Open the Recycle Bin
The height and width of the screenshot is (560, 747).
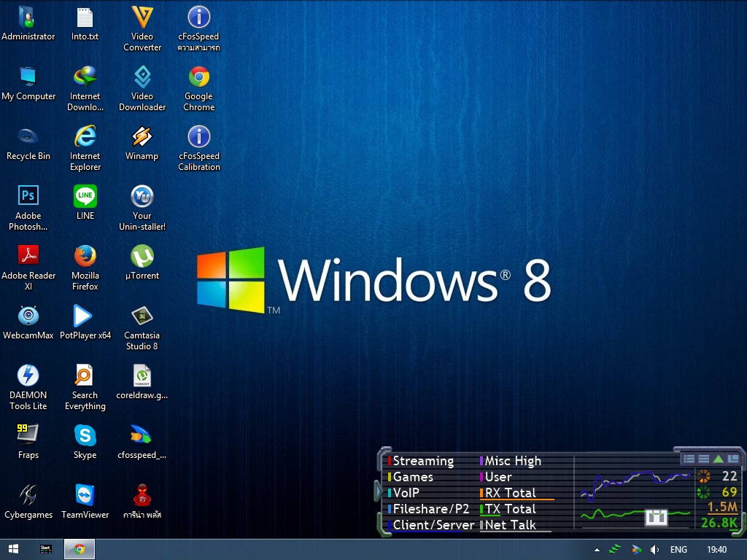(x=28, y=144)
